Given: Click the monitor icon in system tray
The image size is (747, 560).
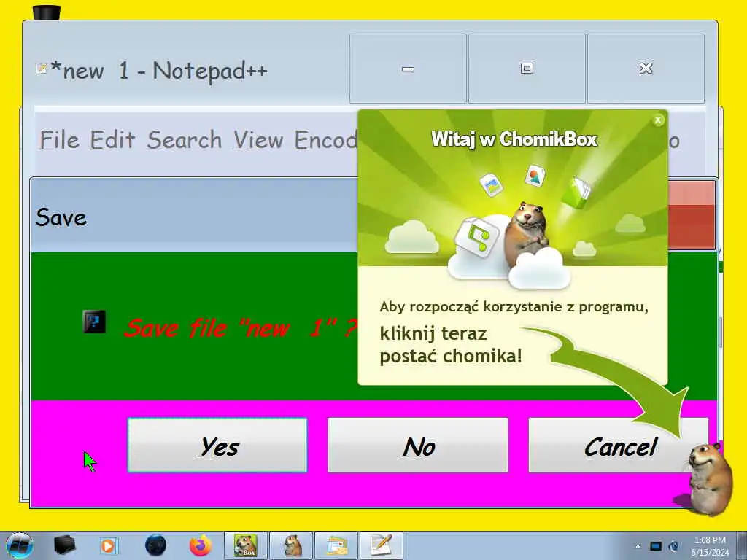Looking at the screenshot, I should click(x=656, y=546).
